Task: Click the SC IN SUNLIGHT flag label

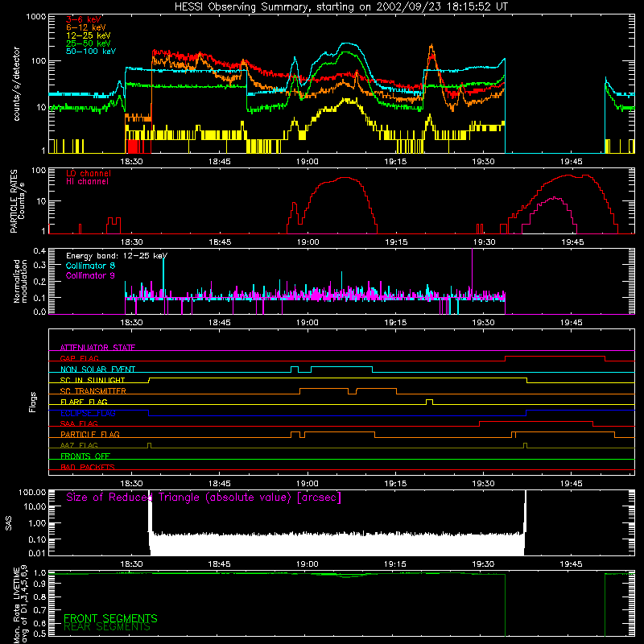Action: click(93, 380)
